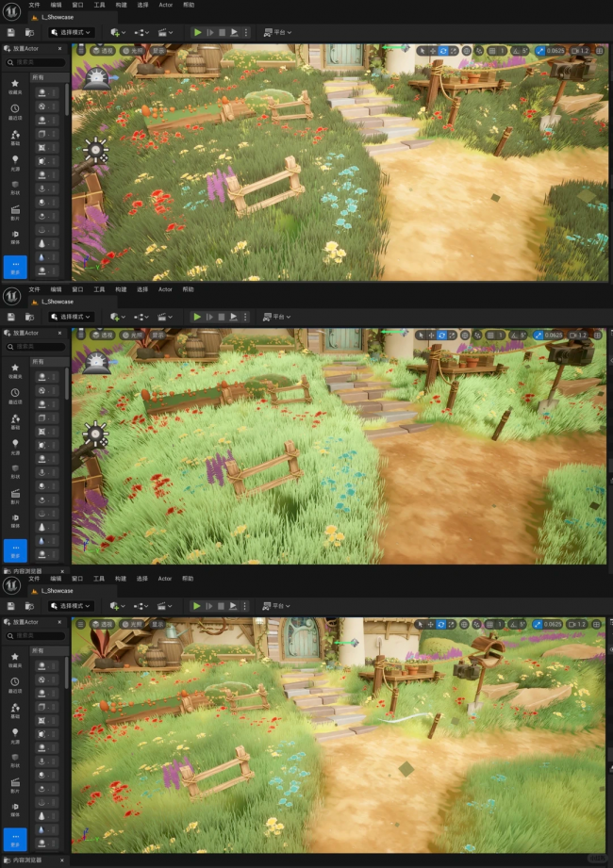
Task: Activate the rotate tool in top viewport toolbar
Action: tap(444, 51)
